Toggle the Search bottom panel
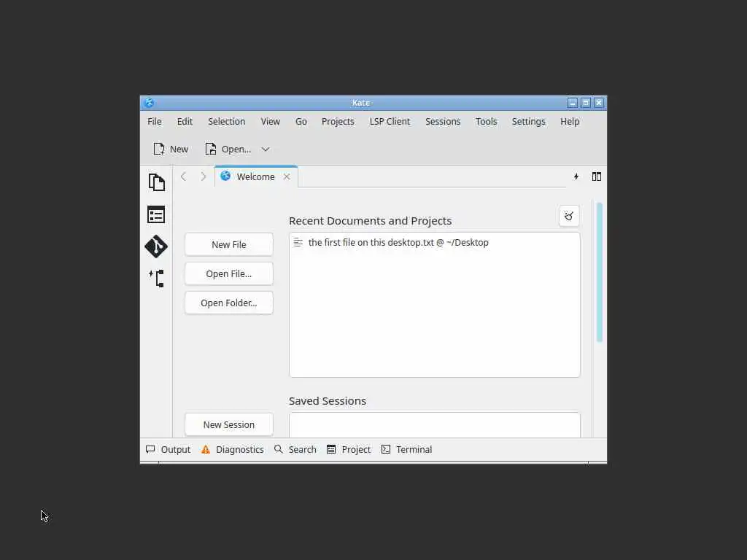Viewport: 747px width, 560px height. pyautogui.click(x=295, y=449)
